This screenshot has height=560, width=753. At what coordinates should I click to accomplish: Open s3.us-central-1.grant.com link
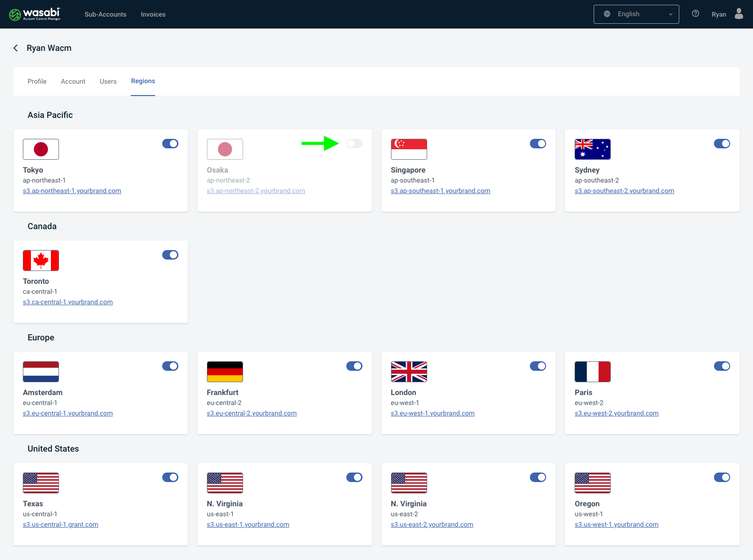click(x=60, y=524)
